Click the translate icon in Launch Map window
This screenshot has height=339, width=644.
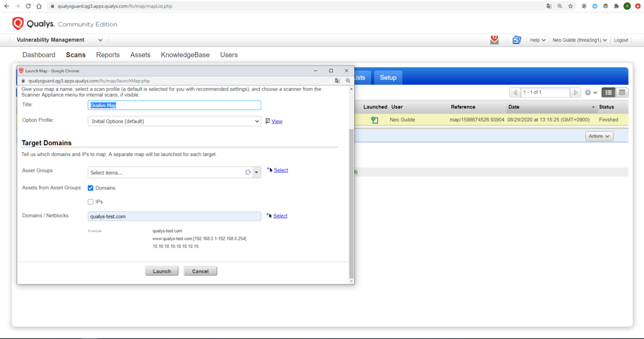coord(337,80)
